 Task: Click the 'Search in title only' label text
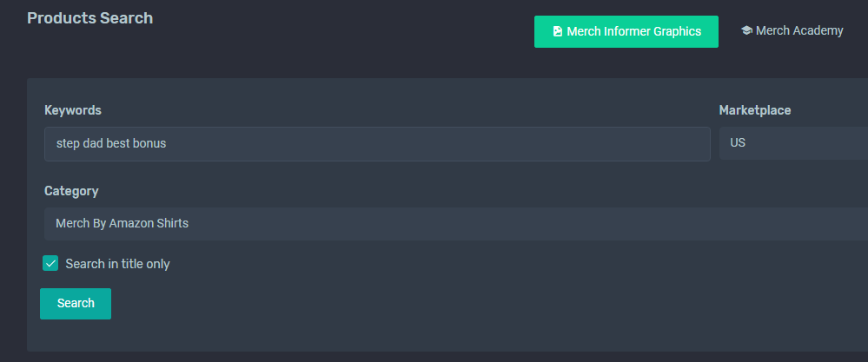117,264
